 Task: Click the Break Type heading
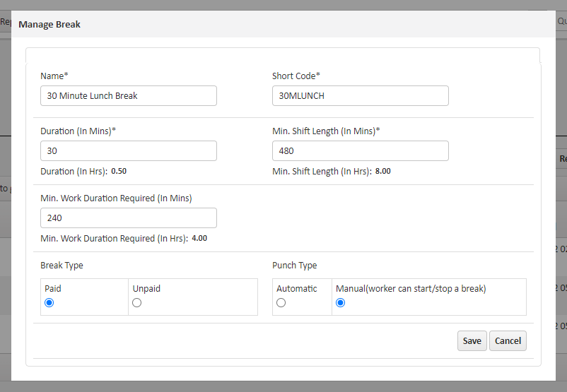62,266
